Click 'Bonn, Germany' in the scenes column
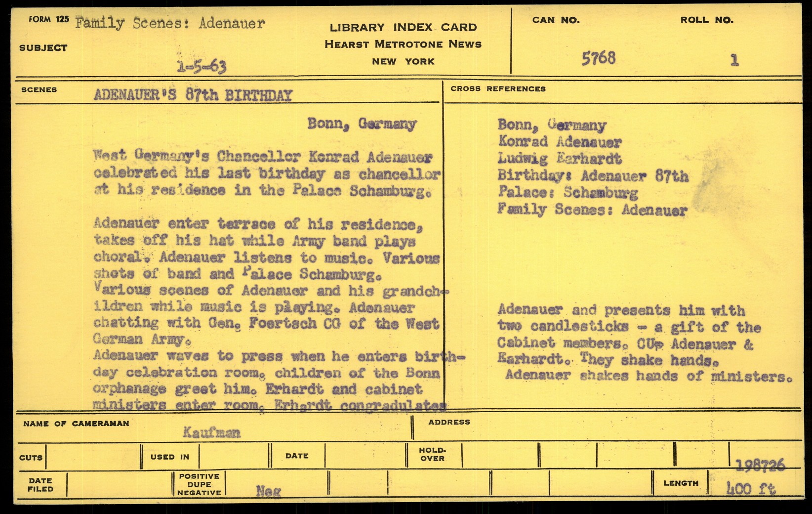 tap(362, 124)
